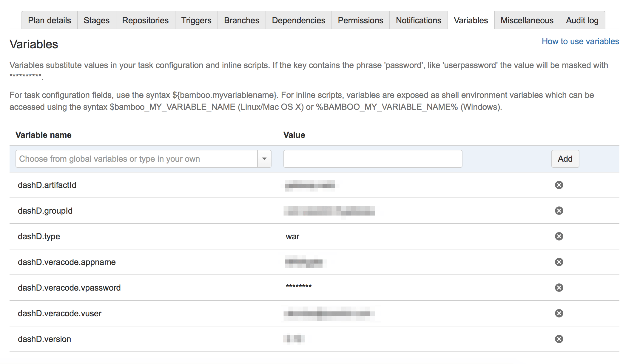Remove the dashD.veracode.vuser variable
620x364 pixels.
(x=559, y=313)
